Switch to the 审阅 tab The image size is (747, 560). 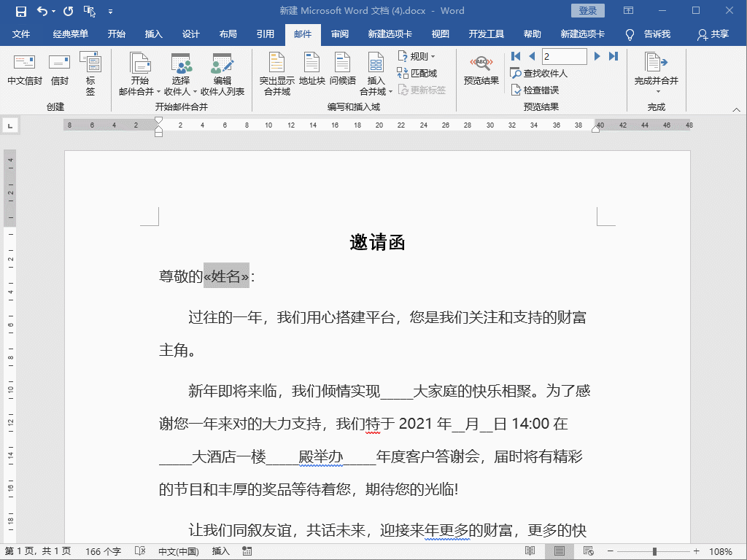(x=340, y=34)
